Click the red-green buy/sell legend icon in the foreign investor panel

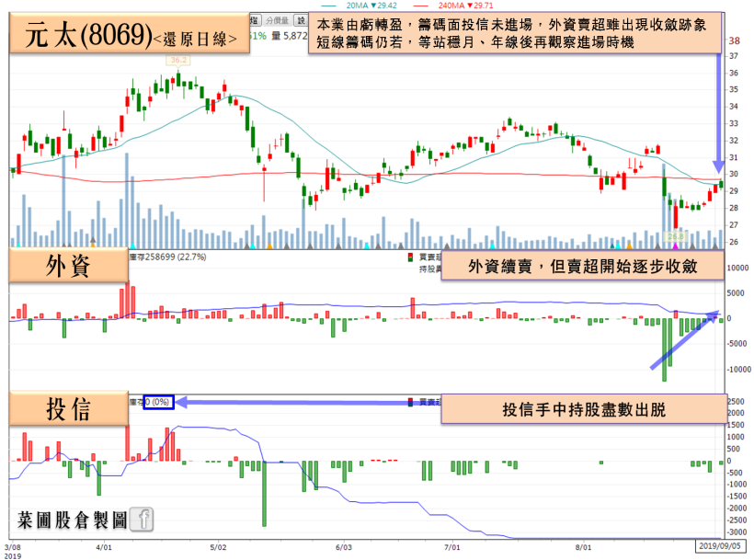[410, 257]
